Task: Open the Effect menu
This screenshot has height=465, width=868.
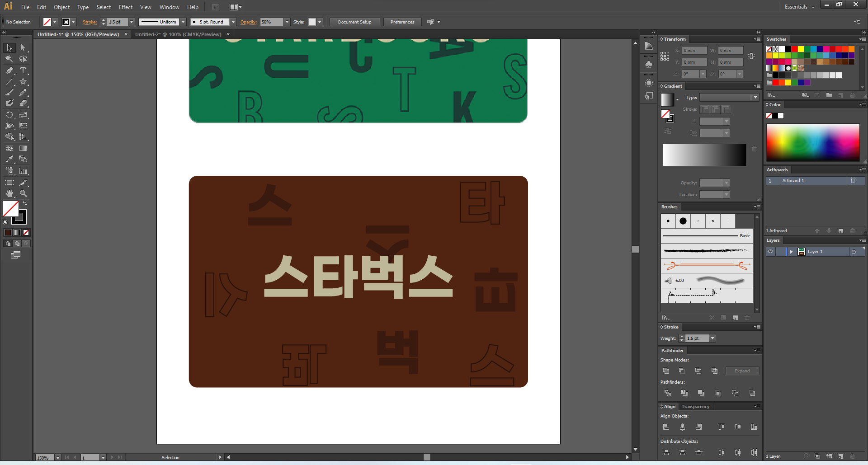Action: point(126,7)
